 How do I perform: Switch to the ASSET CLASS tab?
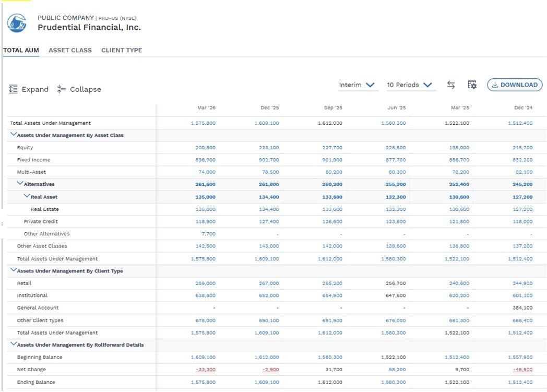[70, 50]
